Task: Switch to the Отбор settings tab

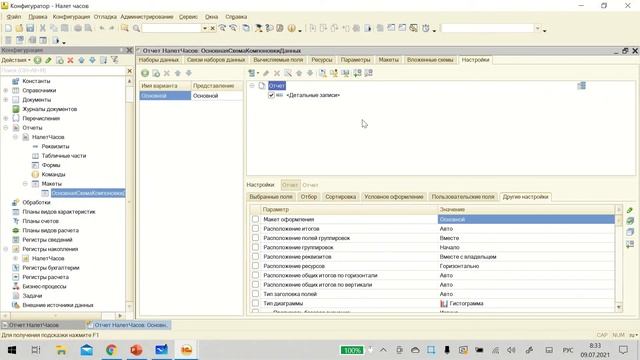Action: click(x=309, y=197)
